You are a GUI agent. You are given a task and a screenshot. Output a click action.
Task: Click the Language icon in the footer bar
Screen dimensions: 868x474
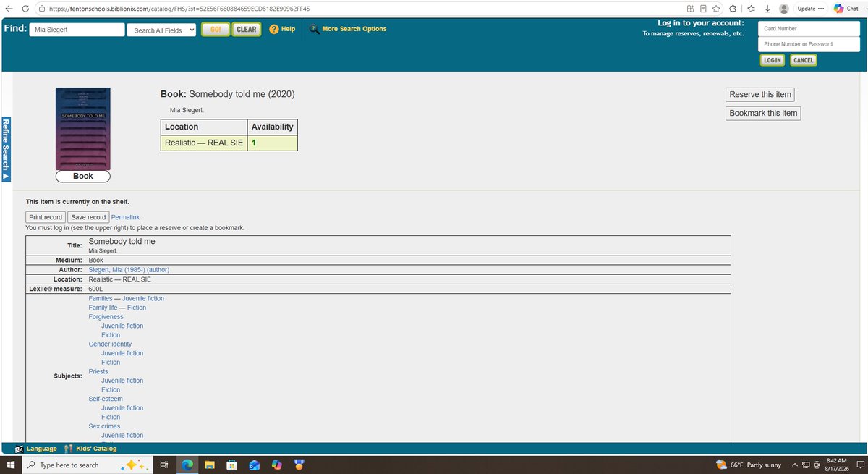coord(19,449)
